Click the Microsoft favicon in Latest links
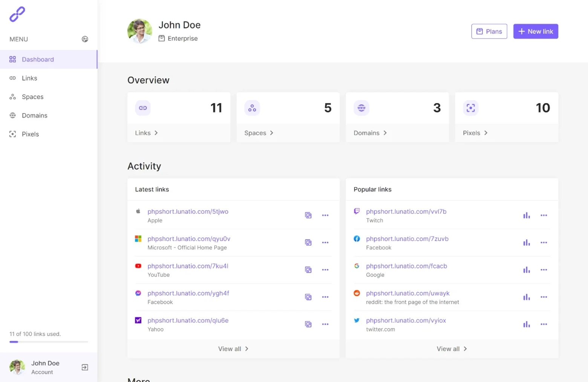 click(138, 239)
